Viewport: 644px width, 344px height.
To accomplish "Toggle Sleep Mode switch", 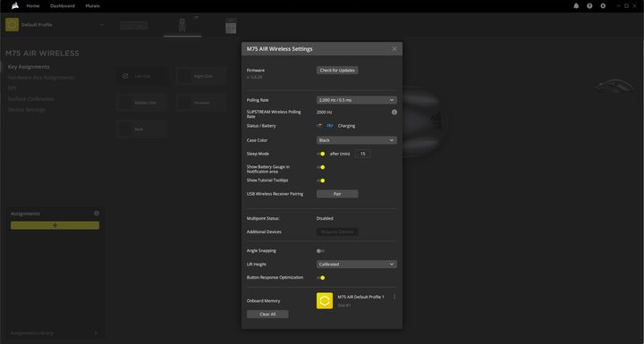I will click(321, 154).
